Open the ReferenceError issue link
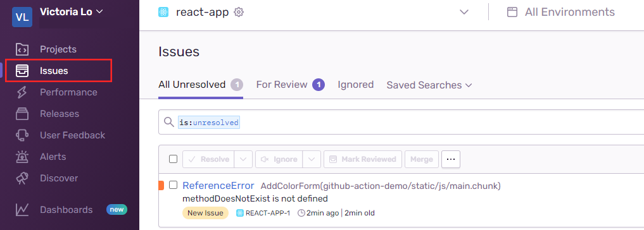 (x=218, y=186)
